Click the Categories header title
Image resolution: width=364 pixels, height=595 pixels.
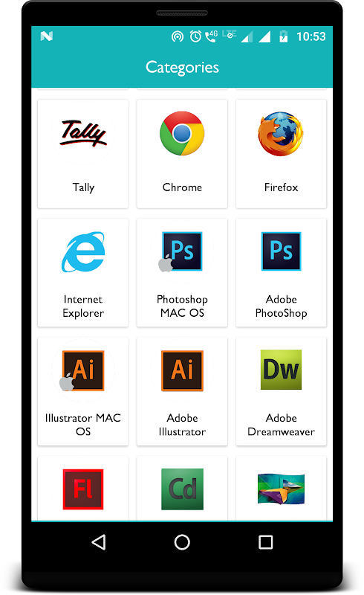click(x=182, y=68)
